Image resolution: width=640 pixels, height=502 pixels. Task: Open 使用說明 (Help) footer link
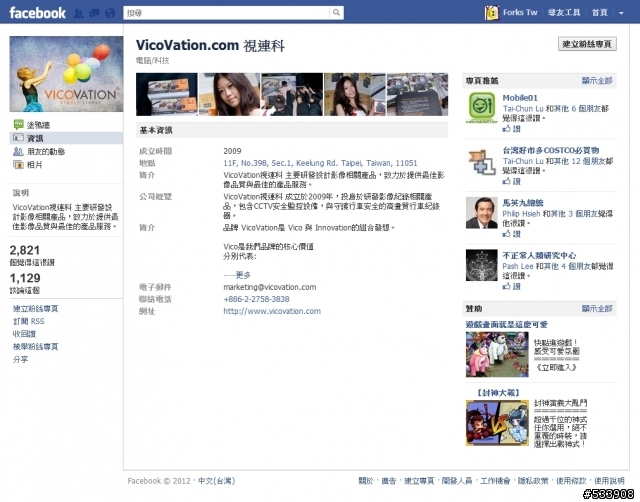click(x=609, y=481)
